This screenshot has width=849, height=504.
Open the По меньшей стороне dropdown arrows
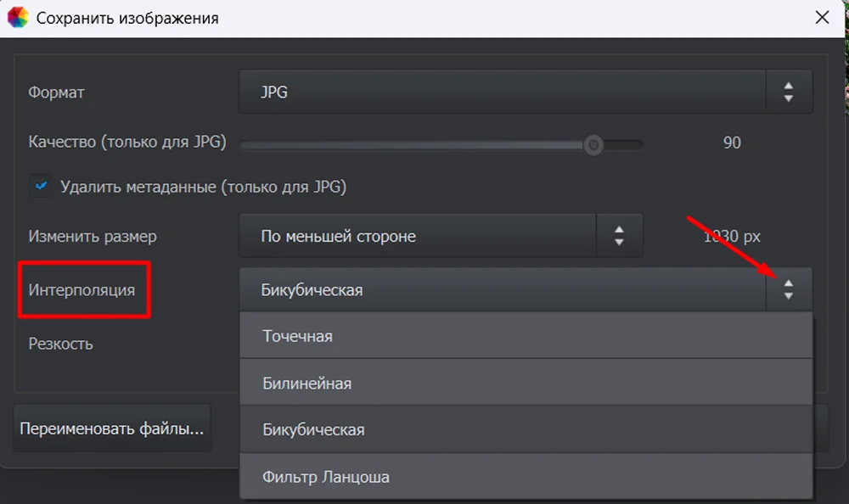(x=620, y=236)
